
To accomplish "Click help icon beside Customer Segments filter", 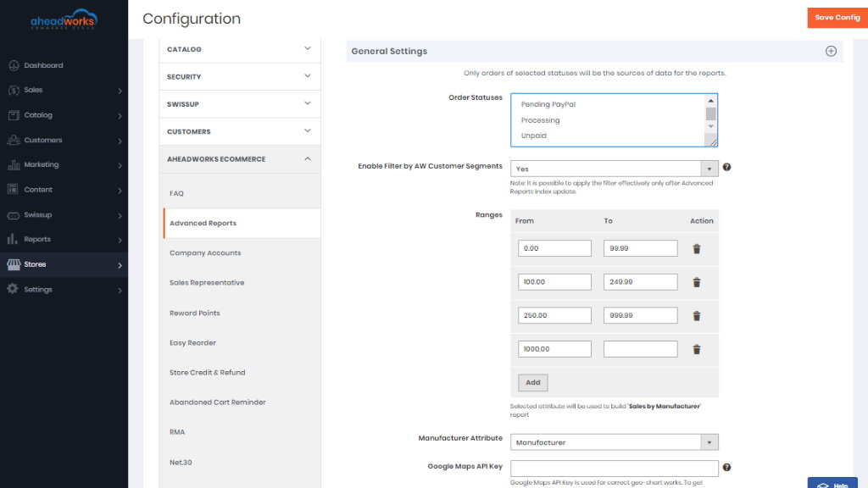I will tap(726, 167).
